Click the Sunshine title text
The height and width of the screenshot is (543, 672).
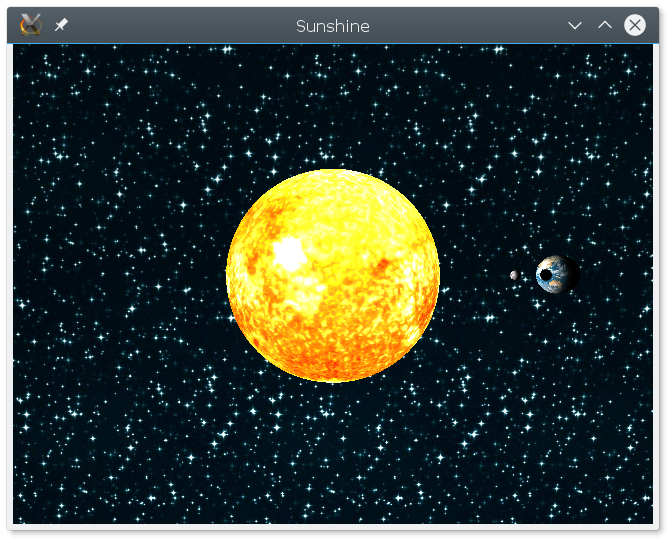point(333,26)
